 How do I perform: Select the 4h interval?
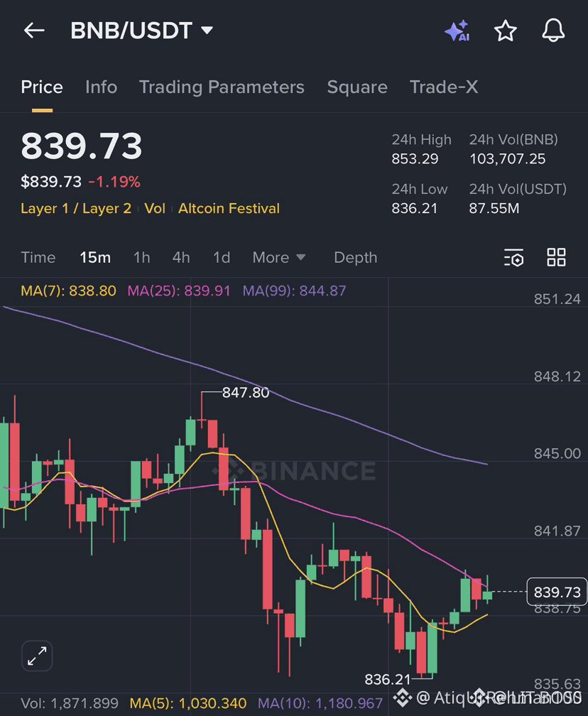tap(181, 258)
